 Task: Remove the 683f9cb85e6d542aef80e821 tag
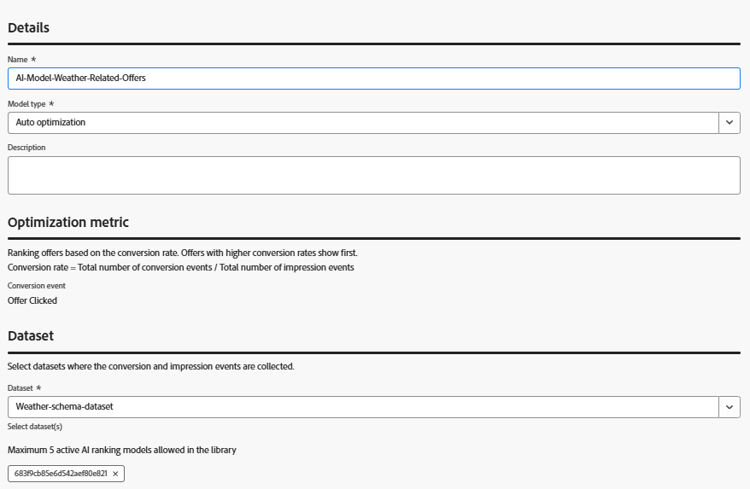point(115,474)
